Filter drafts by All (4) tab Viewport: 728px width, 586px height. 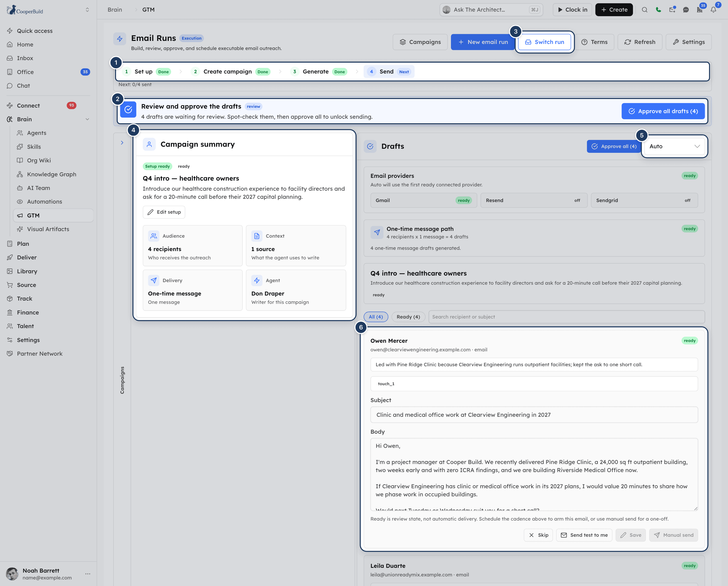pos(376,317)
